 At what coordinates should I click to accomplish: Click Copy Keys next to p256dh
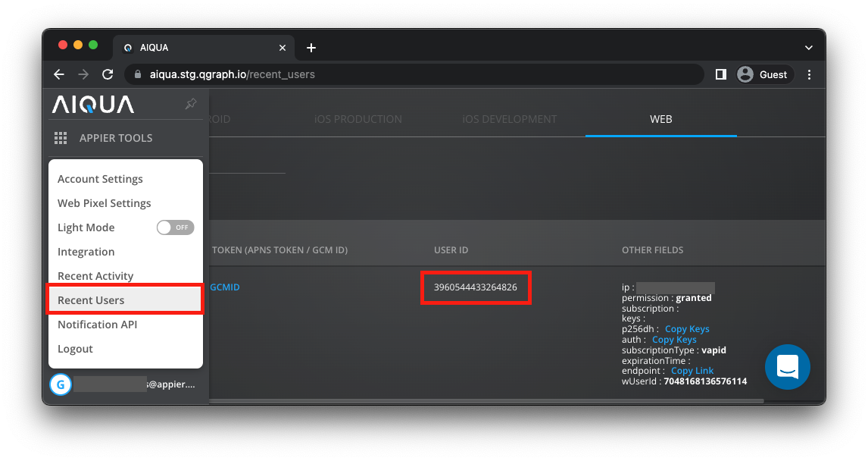(687, 329)
